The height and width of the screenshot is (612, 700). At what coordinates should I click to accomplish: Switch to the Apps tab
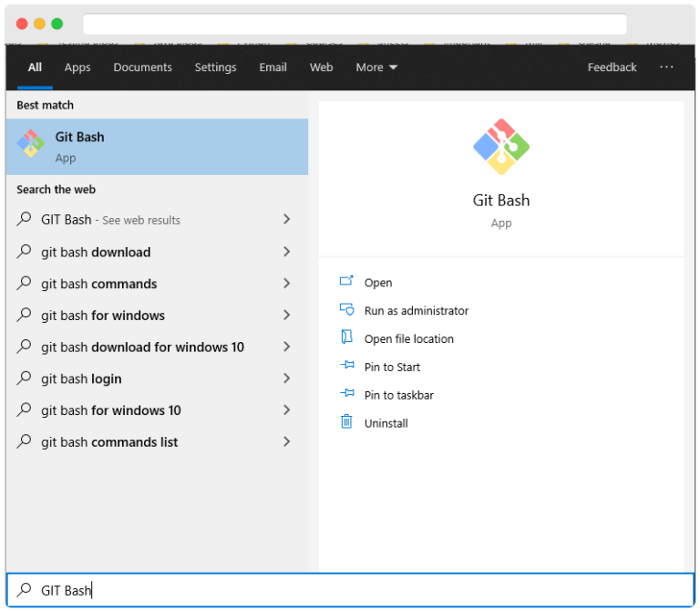(x=77, y=67)
